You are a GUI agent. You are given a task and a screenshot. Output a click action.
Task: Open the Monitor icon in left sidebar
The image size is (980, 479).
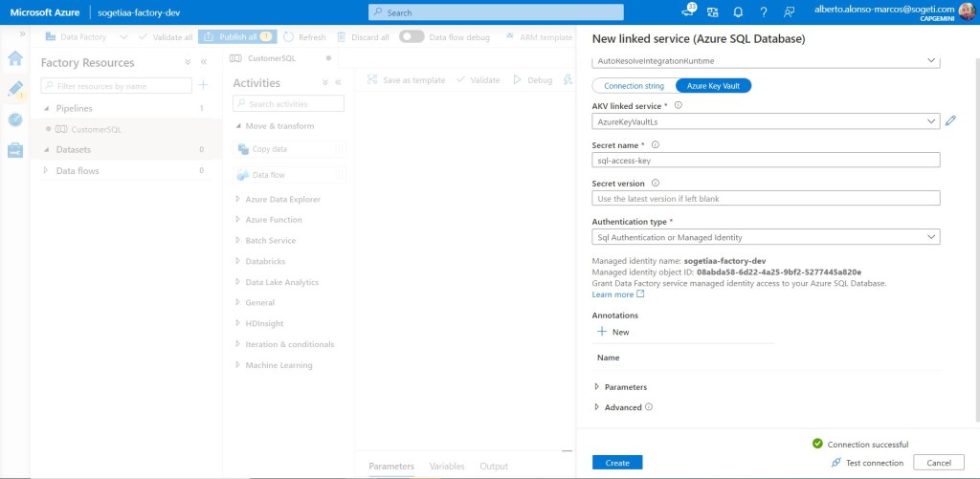click(x=15, y=120)
